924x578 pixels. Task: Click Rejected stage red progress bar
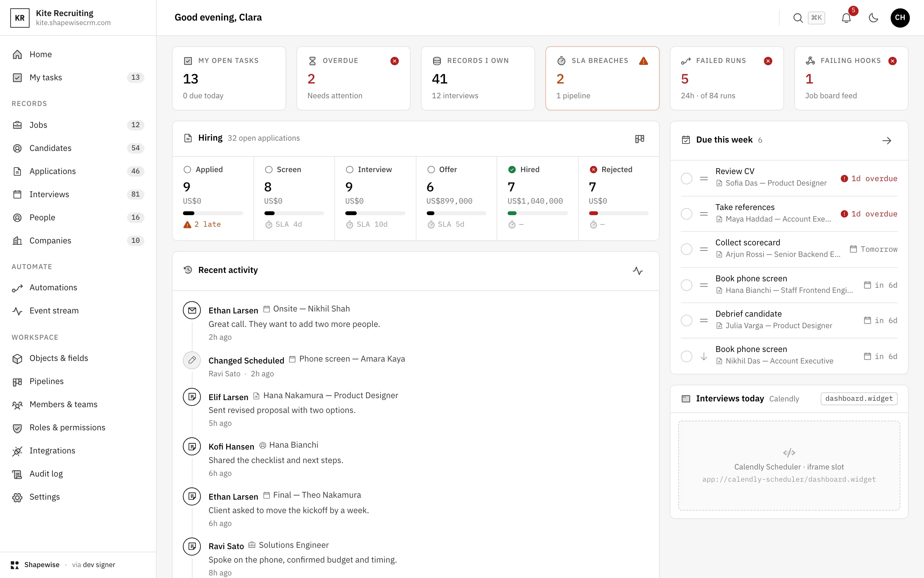619,213
